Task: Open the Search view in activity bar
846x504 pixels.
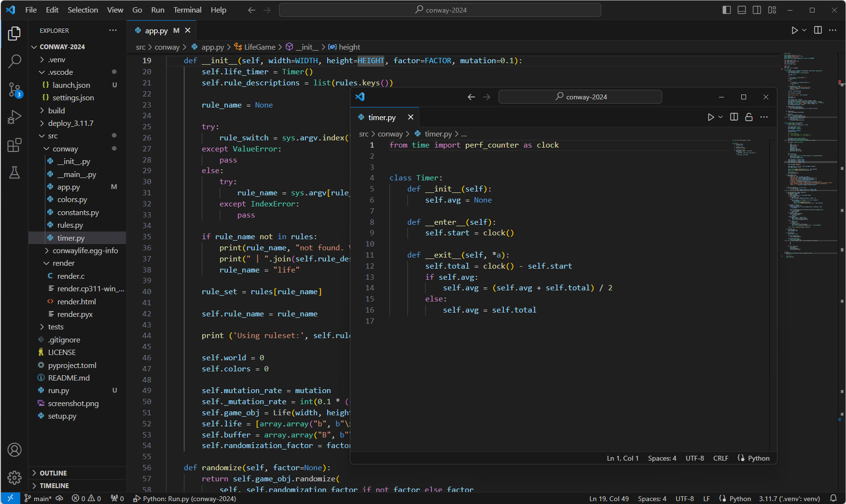Action: coord(14,61)
